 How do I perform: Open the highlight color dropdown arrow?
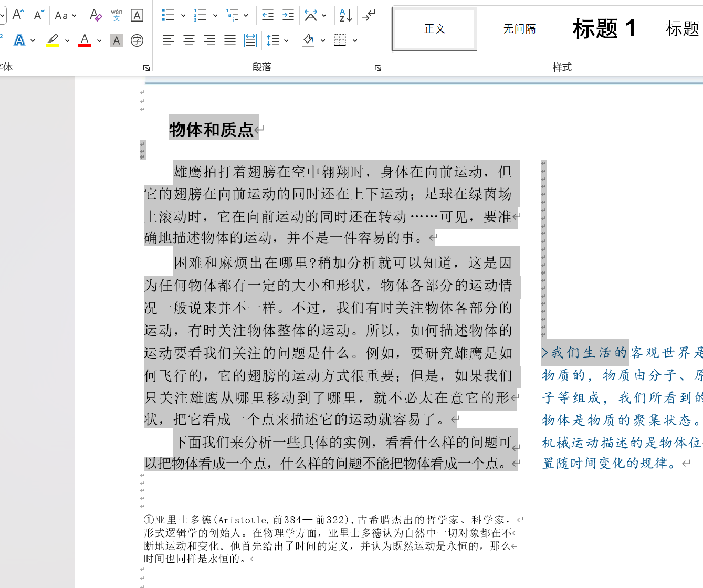pyautogui.click(x=67, y=40)
